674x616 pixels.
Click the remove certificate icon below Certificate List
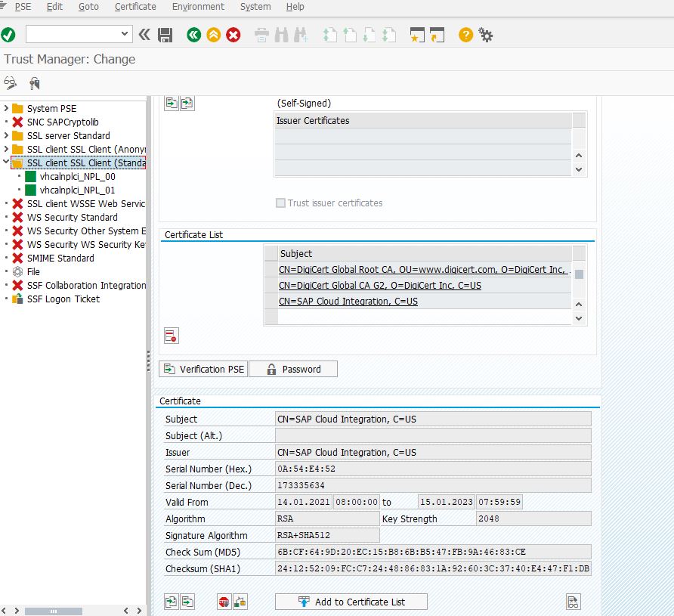(x=172, y=336)
